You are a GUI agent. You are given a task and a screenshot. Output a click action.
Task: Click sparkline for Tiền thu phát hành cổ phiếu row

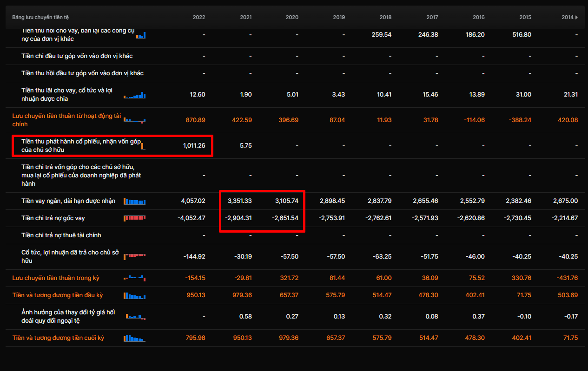[143, 146]
